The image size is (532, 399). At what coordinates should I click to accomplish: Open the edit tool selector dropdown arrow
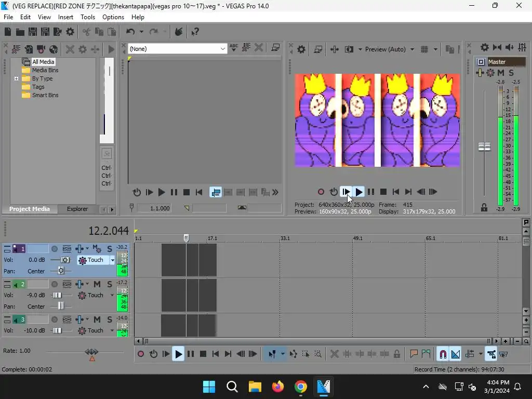[x=283, y=354]
